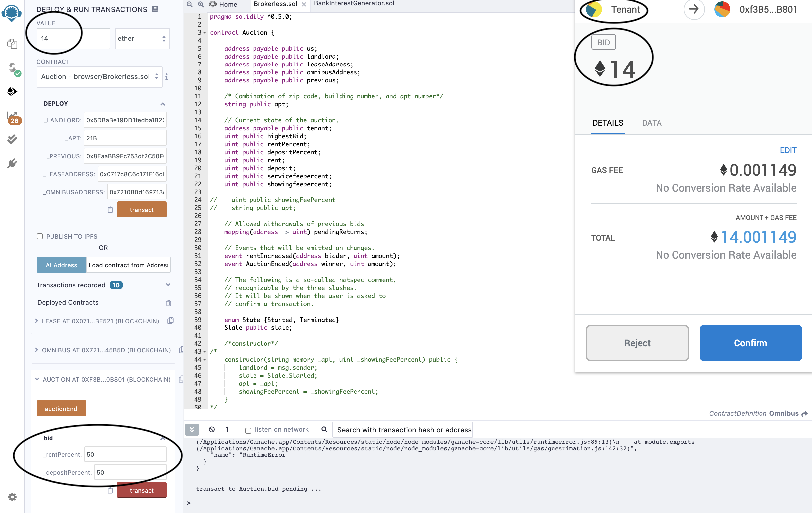Expand the OMNIBUS AT 0X721...45B5D contract
812x516 pixels.
37,350
